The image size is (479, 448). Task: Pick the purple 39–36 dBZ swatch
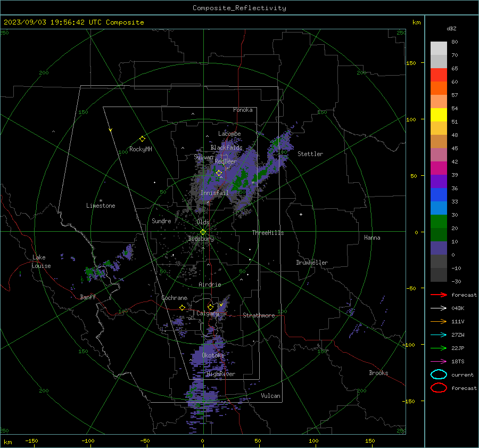coord(439,181)
